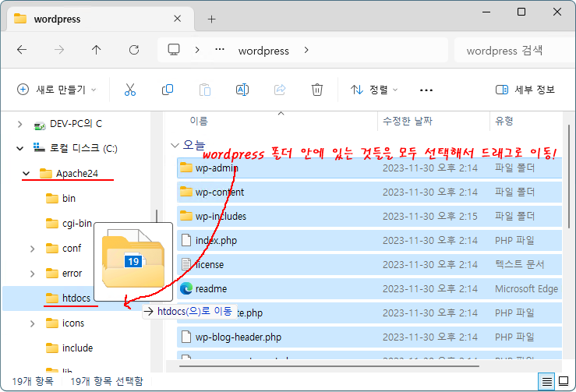Collapse the 로컬 디스크 (C:) node

[19, 149]
